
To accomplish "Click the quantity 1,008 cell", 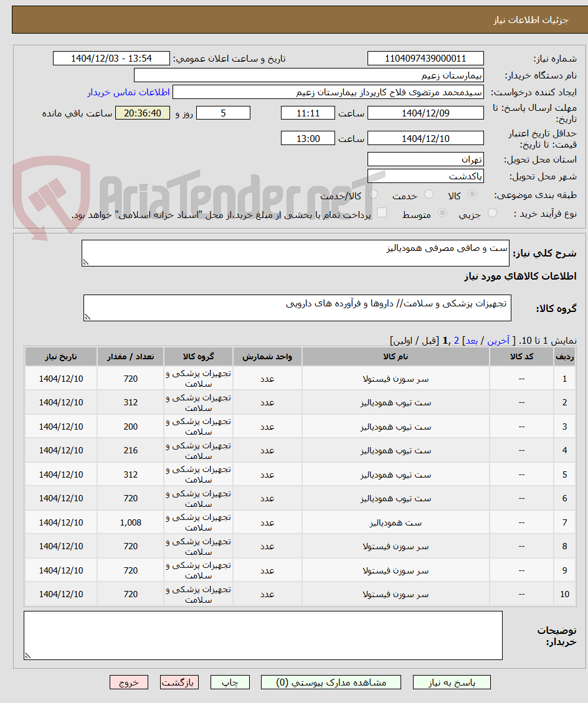I will coord(131,523).
